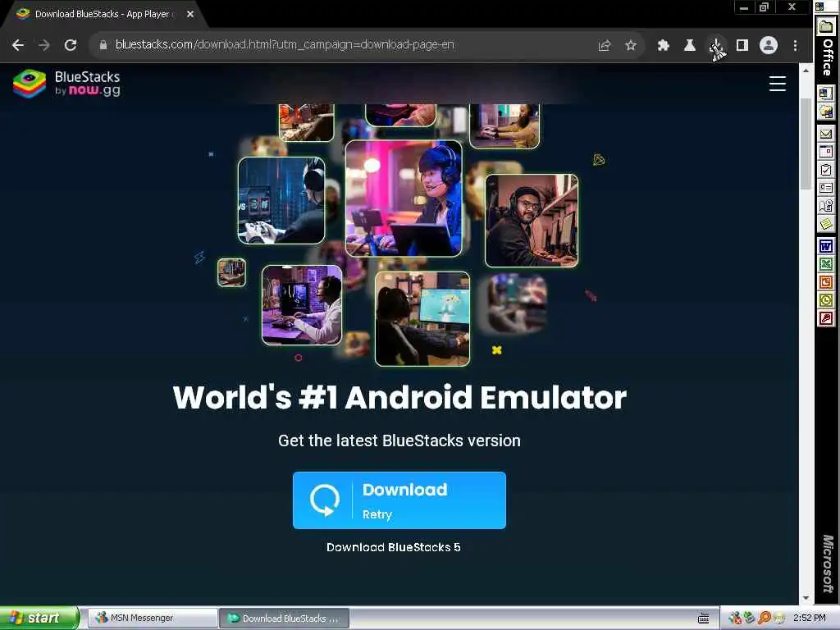Click Office shortcut bar control icon
Viewport: 840px width, 630px height.
point(819,7)
